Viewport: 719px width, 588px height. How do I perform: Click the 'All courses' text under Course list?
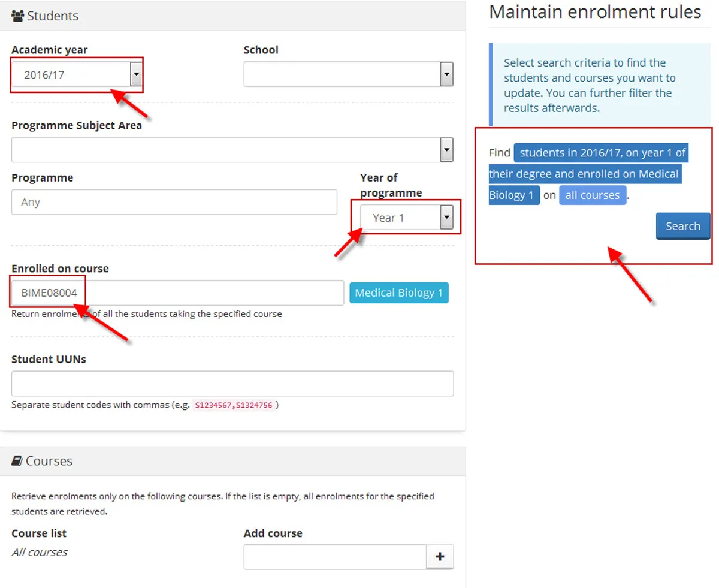point(39,552)
